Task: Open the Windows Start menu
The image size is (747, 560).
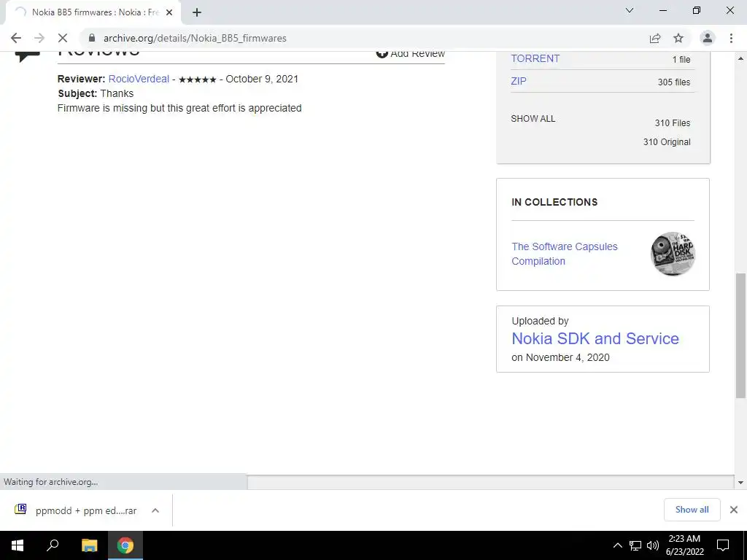Action: 18,545
